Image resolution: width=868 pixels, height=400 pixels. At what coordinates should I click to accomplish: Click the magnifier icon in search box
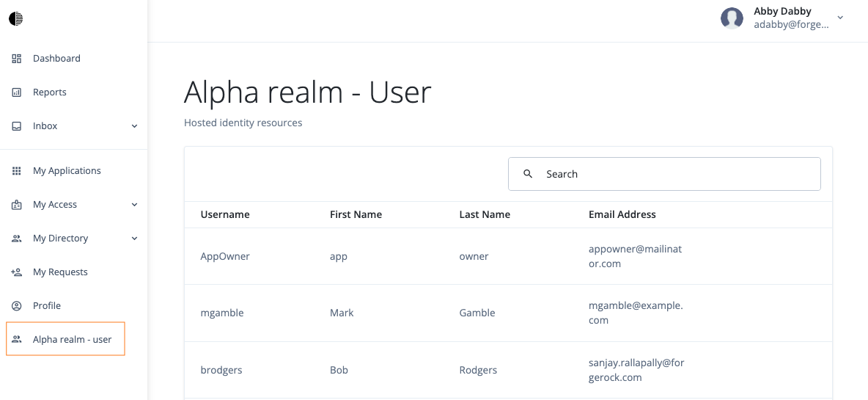point(528,174)
